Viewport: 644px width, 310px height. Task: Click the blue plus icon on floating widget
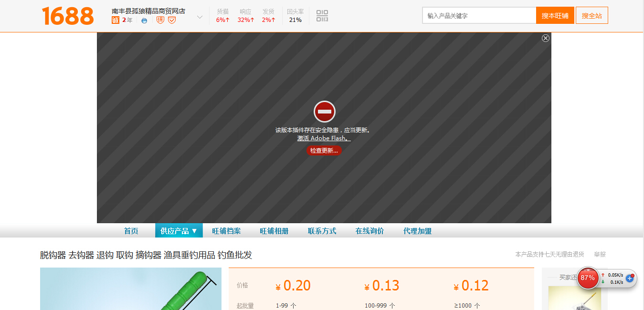pos(630,278)
